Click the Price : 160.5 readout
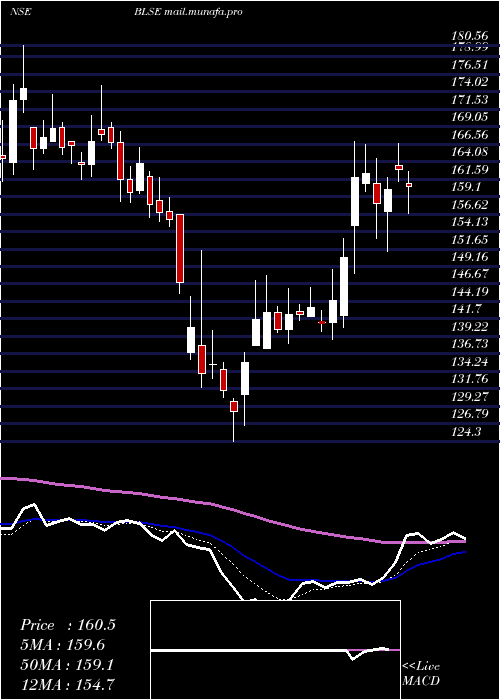Screen dimensions: 500x700 pyautogui.click(x=68, y=625)
